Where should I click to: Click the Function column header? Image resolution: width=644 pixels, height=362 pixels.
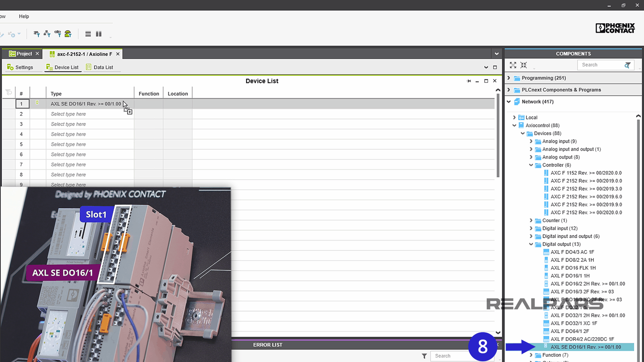tap(149, 94)
